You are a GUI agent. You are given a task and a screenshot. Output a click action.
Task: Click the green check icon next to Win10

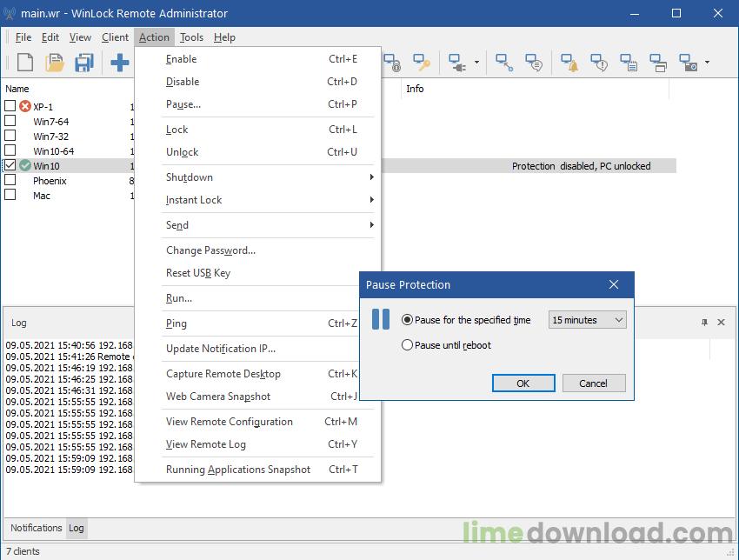click(x=25, y=165)
